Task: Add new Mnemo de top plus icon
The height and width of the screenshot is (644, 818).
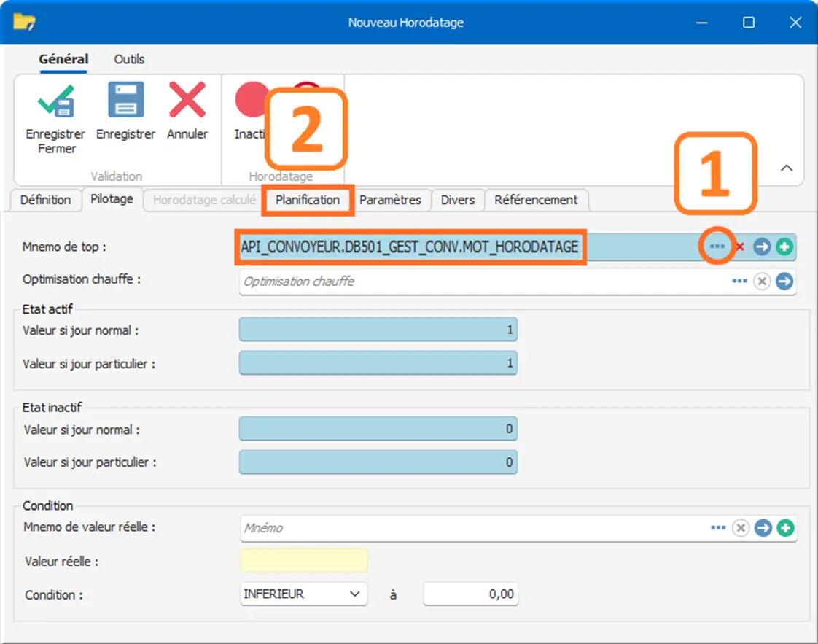Action: [784, 247]
